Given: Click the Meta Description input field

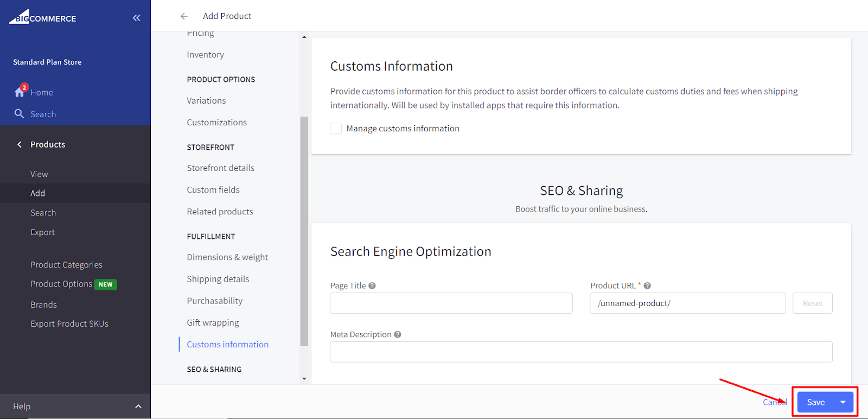Looking at the screenshot, I should click(580, 352).
